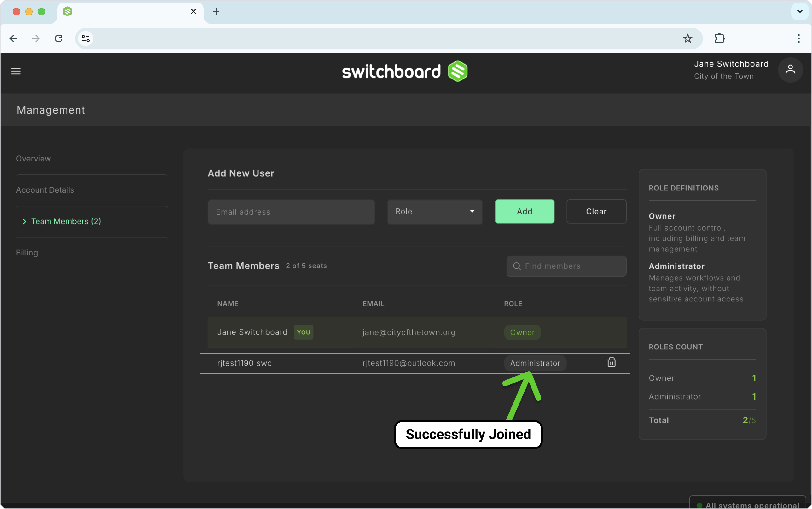Reload the page with refresh icon
Screen dimensions: 812x509
[59, 38]
